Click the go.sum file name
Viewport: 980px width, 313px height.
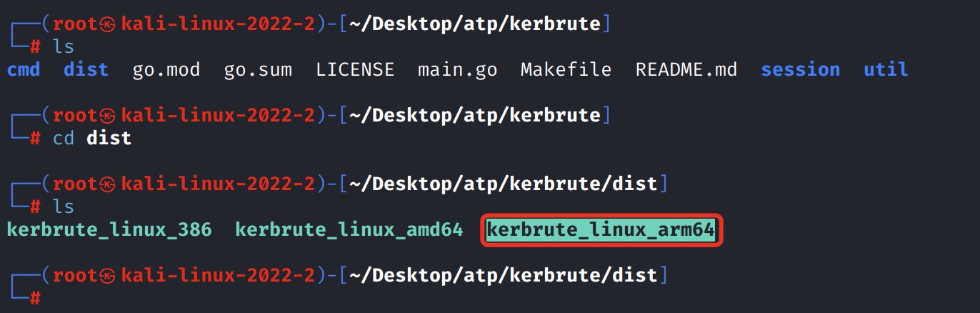258,69
